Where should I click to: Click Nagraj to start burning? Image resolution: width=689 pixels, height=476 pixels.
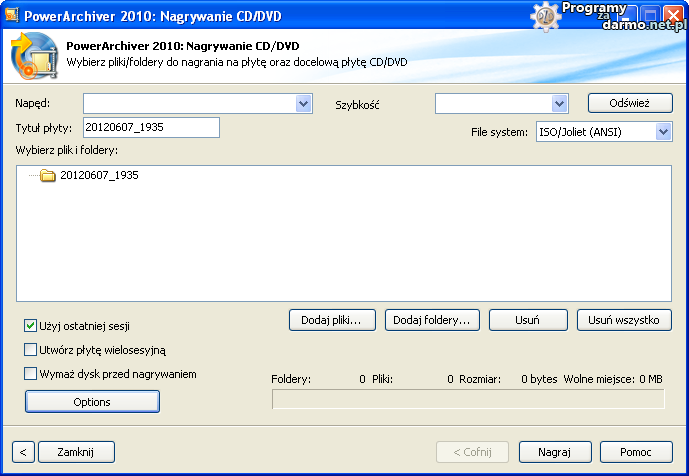555,452
